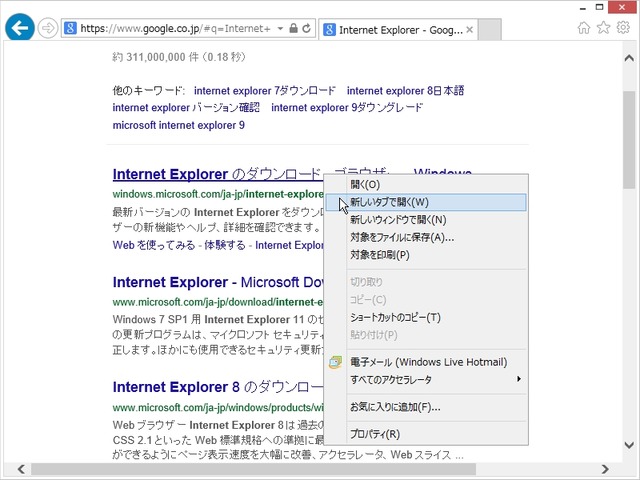Open Favorites star icon

coord(603,28)
